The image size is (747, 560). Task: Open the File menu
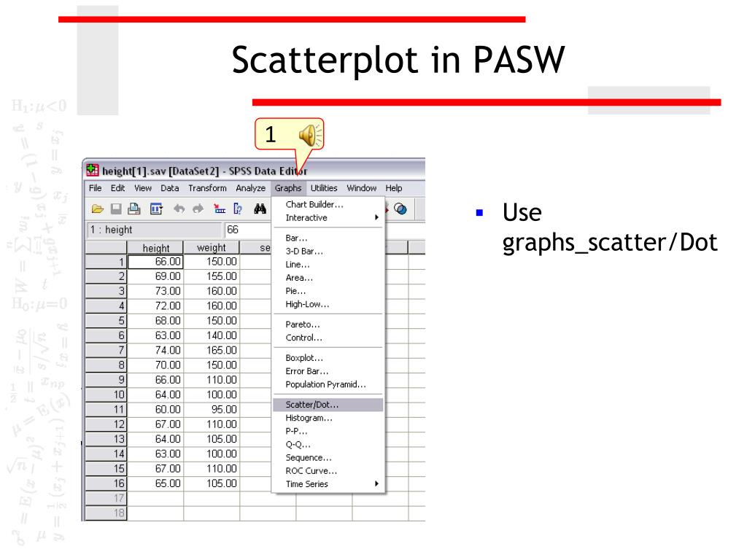[96, 188]
